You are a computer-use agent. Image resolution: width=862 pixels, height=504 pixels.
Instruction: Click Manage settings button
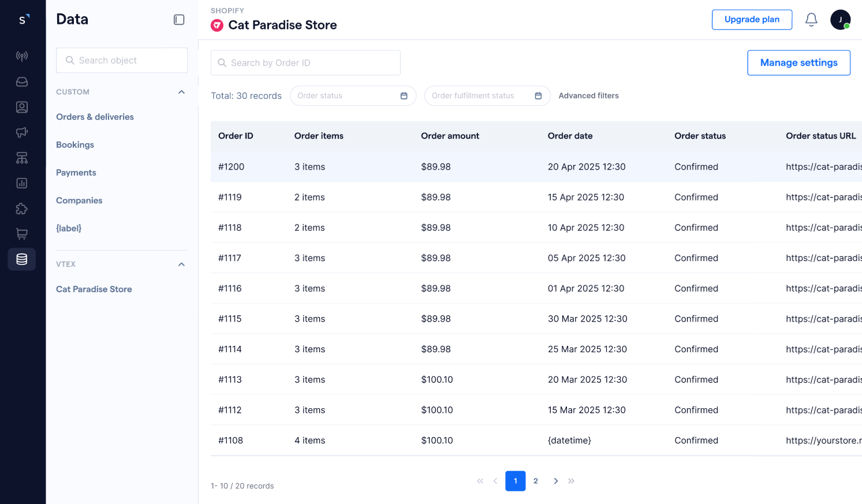(x=798, y=62)
